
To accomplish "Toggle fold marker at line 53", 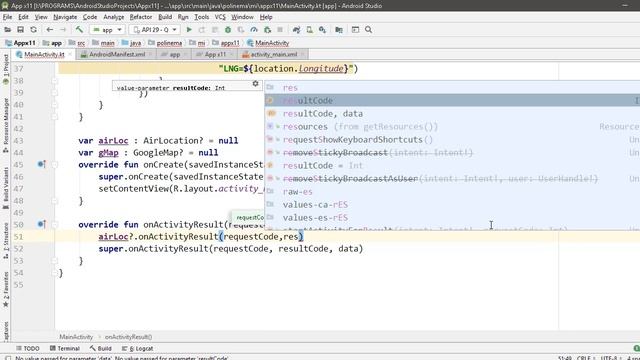I will click(55, 261).
